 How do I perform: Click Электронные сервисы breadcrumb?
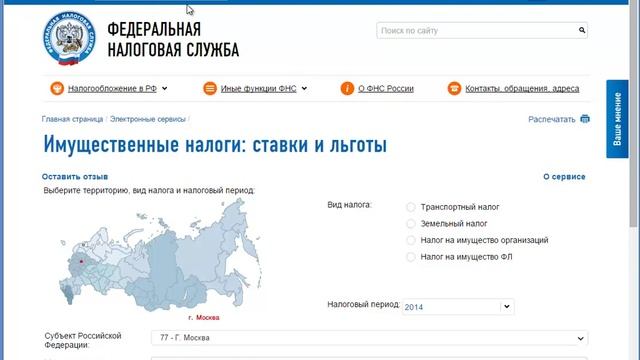pyautogui.click(x=148, y=119)
